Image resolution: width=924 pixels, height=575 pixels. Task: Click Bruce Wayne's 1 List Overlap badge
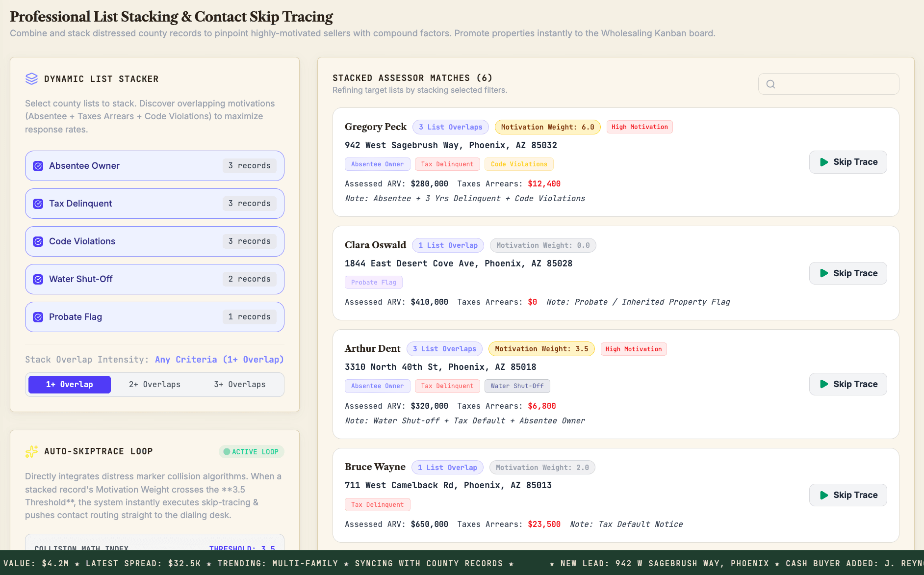(x=447, y=468)
